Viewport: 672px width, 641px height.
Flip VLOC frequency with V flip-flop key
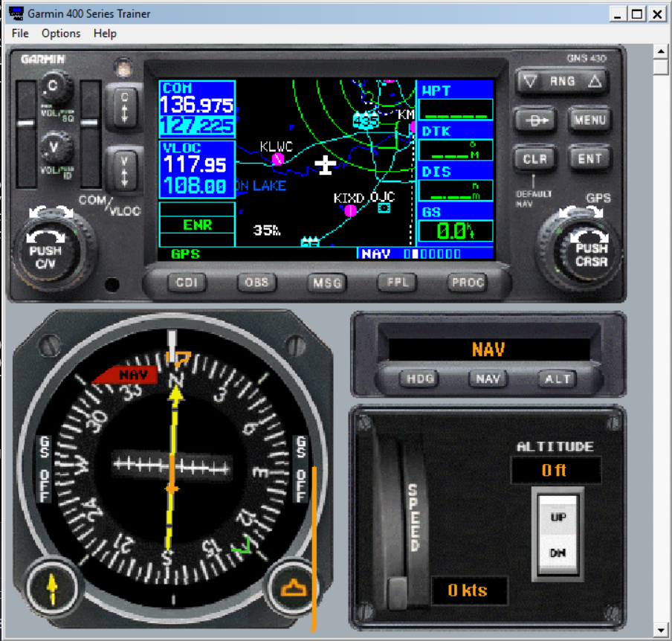(x=124, y=172)
